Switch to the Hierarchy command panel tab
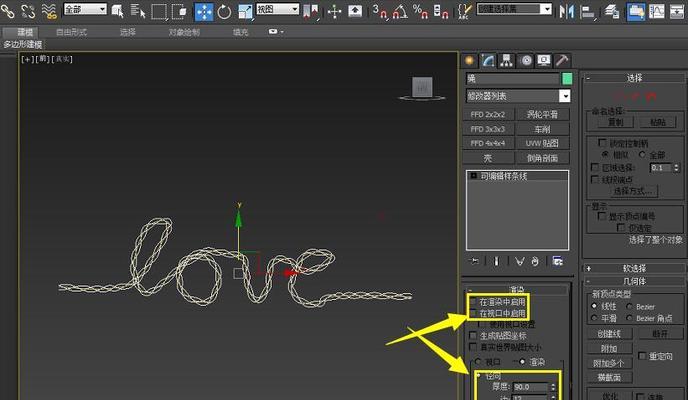This screenshot has width=688, height=400. coord(506,61)
